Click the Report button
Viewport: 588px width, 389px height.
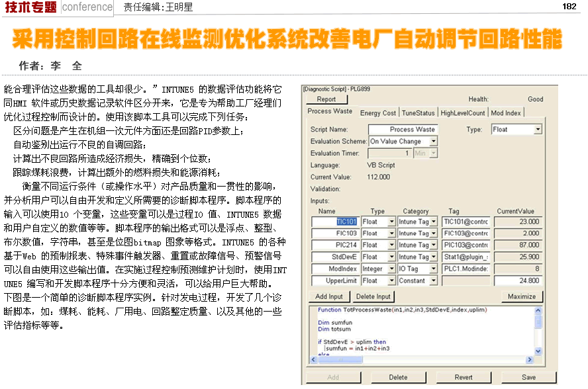click(x=326, y=99)
